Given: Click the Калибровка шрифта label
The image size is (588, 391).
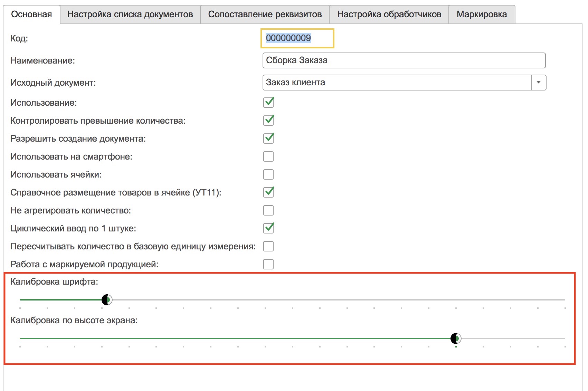Looking at the screenshot, I should 54,282.
